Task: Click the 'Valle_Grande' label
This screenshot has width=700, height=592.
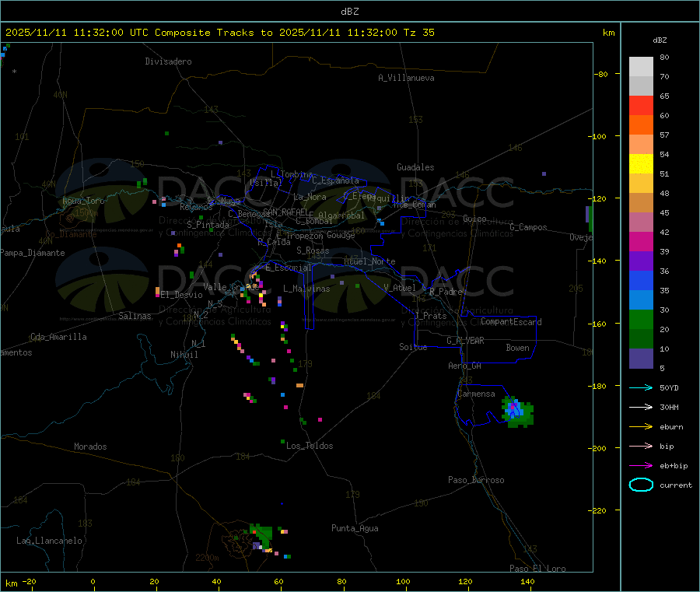Action: click(x=231, y=287)
